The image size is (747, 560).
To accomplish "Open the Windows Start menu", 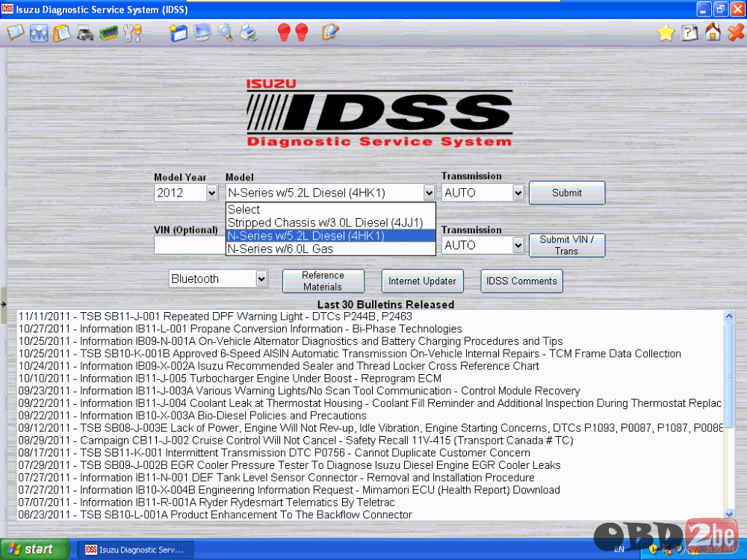I will [x=35, y=550].
